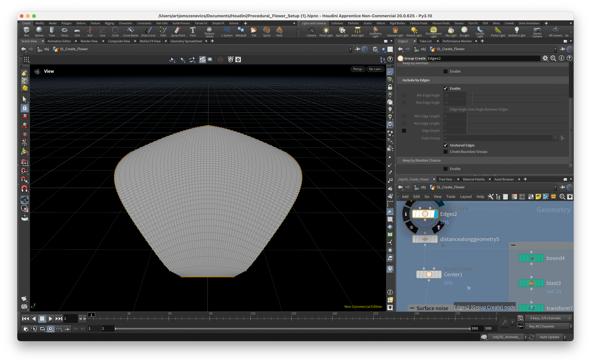
Task: Select the Sphere shelf tool
Action: click(x=39, y=31)
